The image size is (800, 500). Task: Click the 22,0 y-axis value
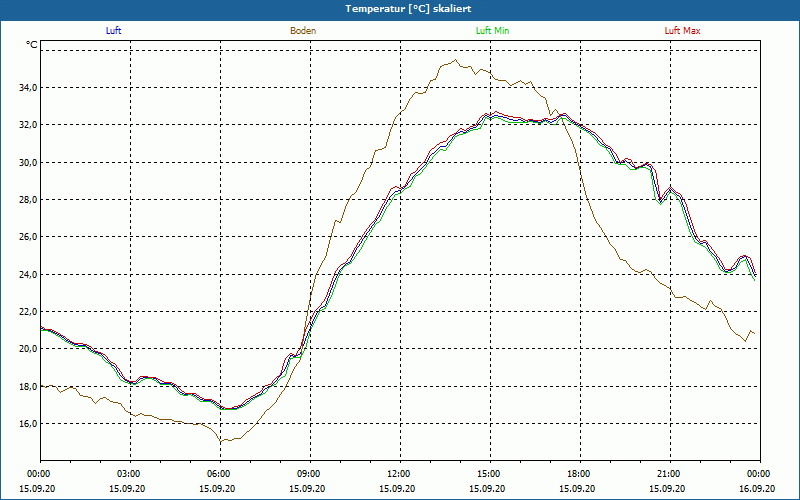[x=28, y=312]
